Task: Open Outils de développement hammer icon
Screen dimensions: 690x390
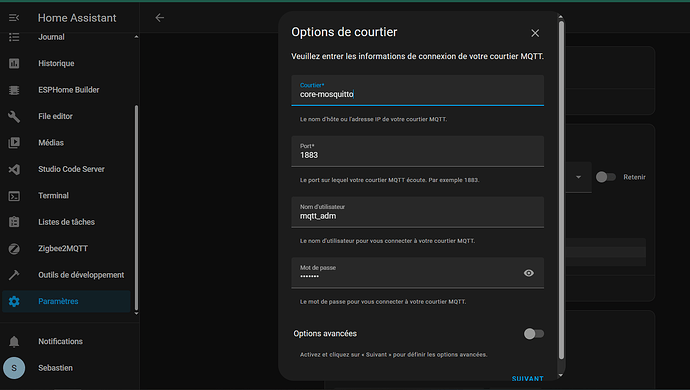Action: point(14,275)
